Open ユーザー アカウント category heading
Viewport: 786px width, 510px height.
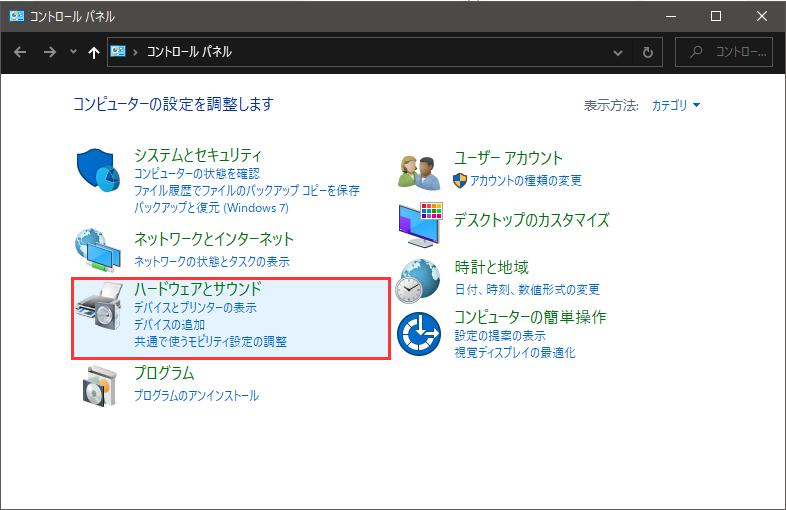pyautogui.click(x=508, y=158)
